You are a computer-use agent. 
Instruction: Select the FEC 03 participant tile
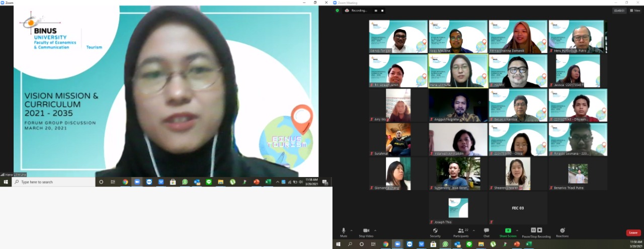(518, 208)
